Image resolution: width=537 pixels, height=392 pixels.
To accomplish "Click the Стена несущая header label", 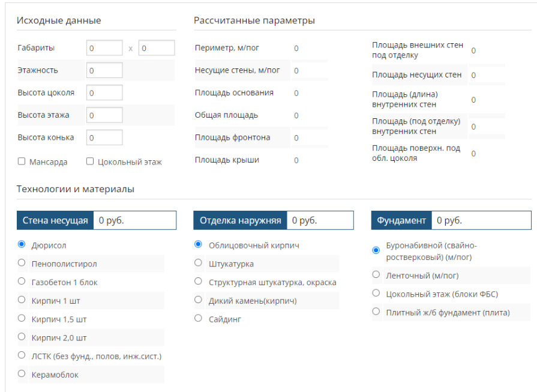I will pyautogui.click(x=55, y=220).
